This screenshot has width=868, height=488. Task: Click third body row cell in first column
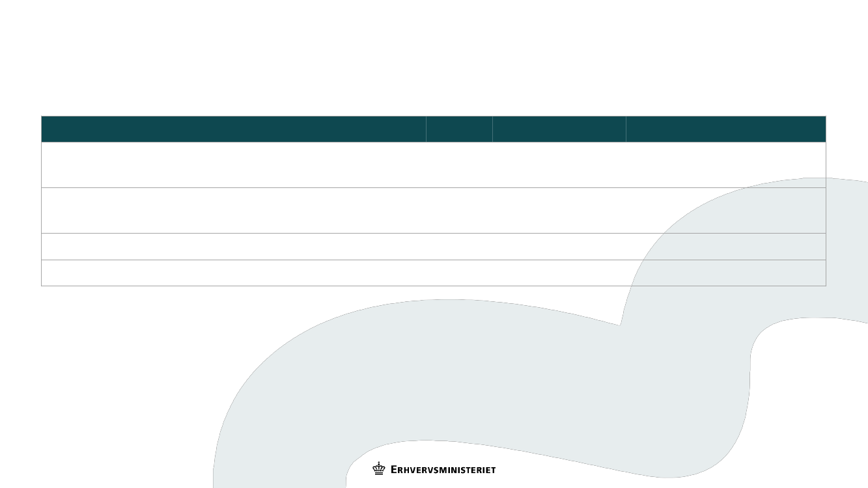tap(233, 247)
